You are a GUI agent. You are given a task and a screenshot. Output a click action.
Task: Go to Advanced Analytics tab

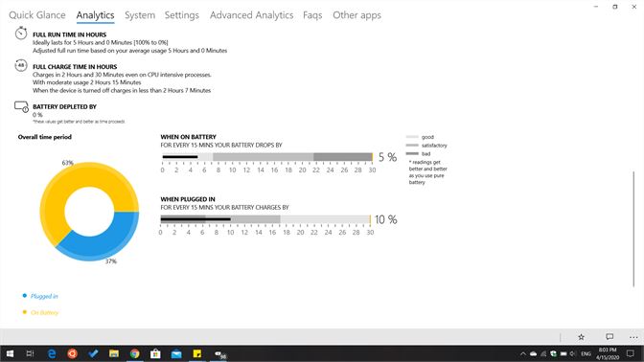tap(251, 15)
